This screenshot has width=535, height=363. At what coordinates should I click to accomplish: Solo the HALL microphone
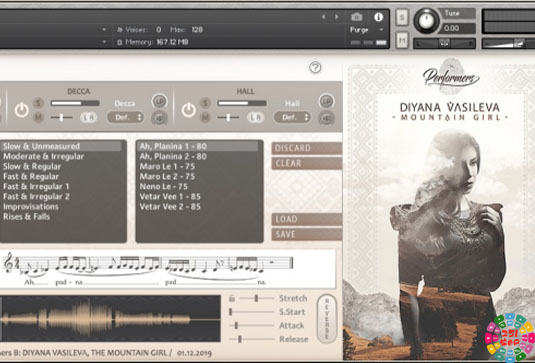point(205,103)
